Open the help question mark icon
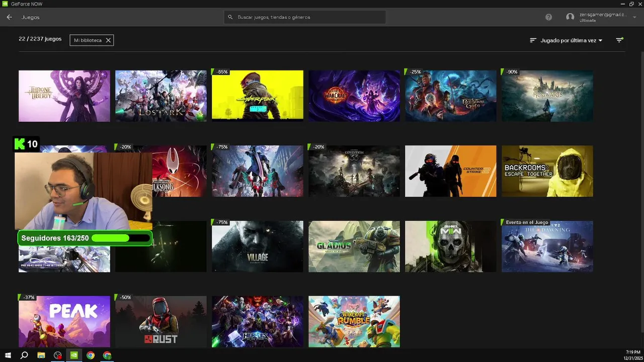The height and width of the screenshot is (362, 644). click(x=548, y=17)
